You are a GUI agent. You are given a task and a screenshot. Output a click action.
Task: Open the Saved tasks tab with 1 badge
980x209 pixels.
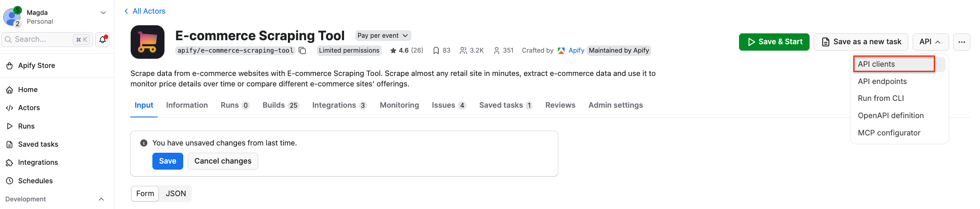[506, 105]
